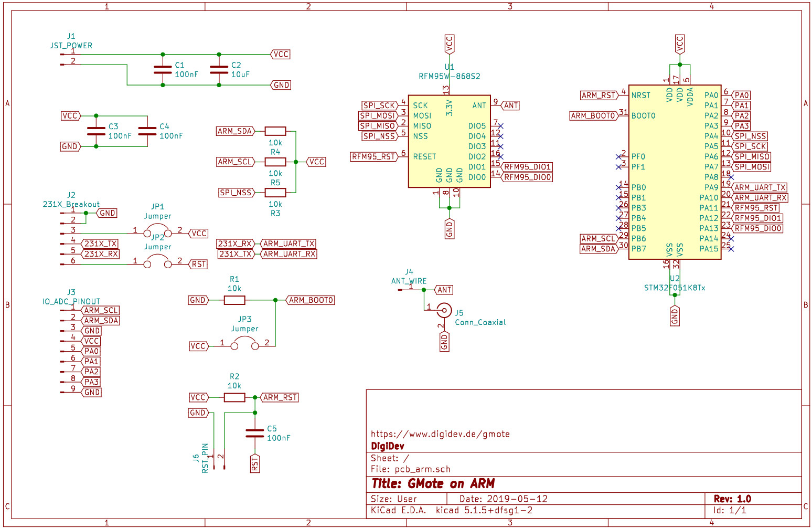Screen dimensions: 812x528
Task: Select the 'SPI_SCK' label on U1 pin 4
Action: [x=379, y=105]
